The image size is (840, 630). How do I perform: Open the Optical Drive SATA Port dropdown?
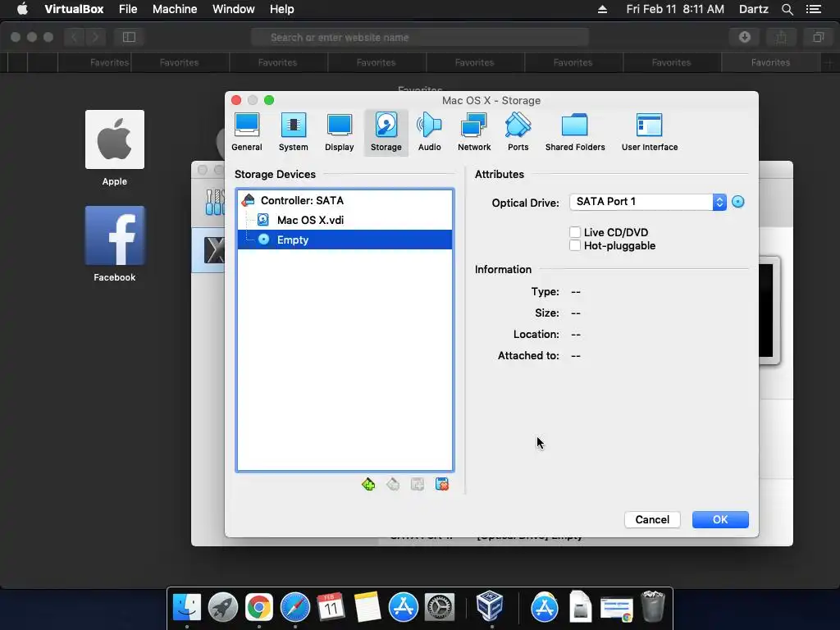[x=648, y=202]
